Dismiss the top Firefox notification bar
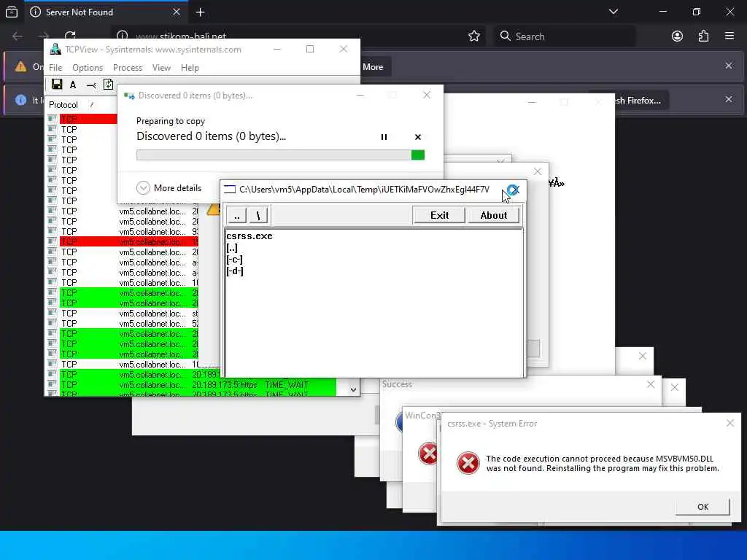Image resolution: width=747 pixels, height=560 pixels. coord(729,66)
